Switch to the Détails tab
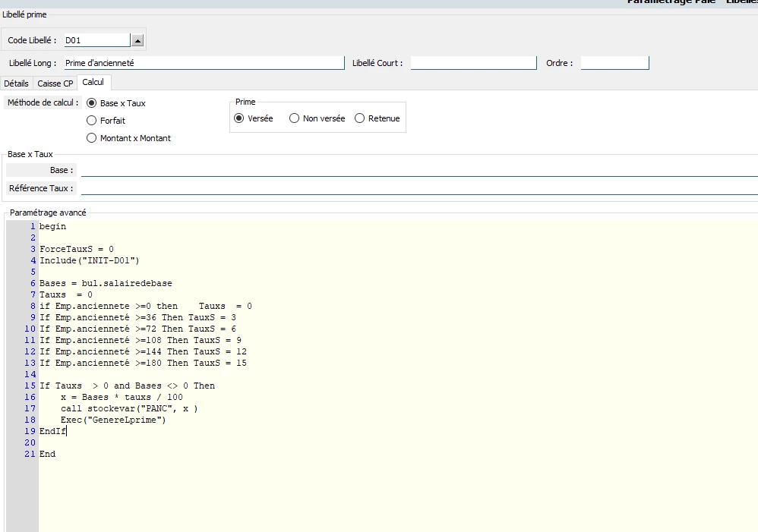This screenshot has width=758, height=532. pyautogui.click(x=16, y=83)
